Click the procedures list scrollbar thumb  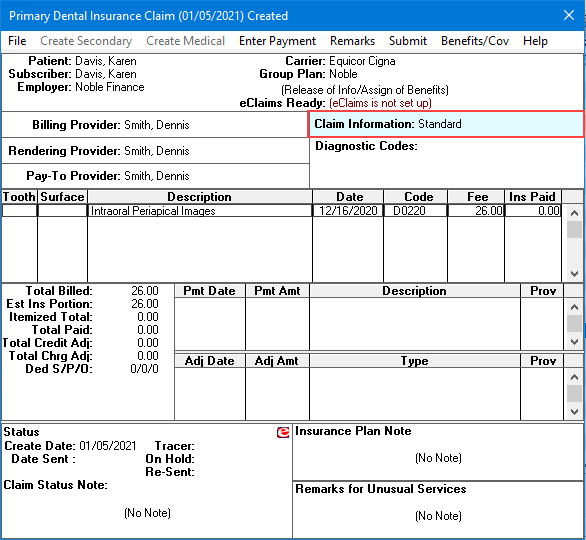pyautogui.click(x=574, y=229)
